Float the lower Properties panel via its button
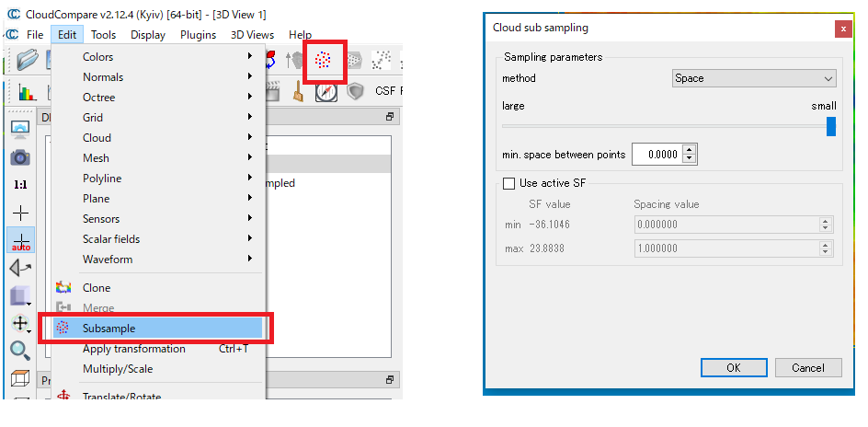868x427 pixels. click(390, 380)
